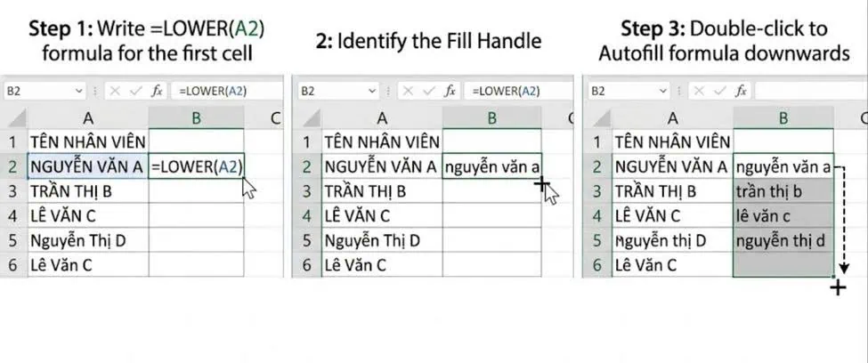Screen dimensions: 868x363
Task: Click confirm checkmark in middle panel formula bar
Action: (x=429, y=92)
